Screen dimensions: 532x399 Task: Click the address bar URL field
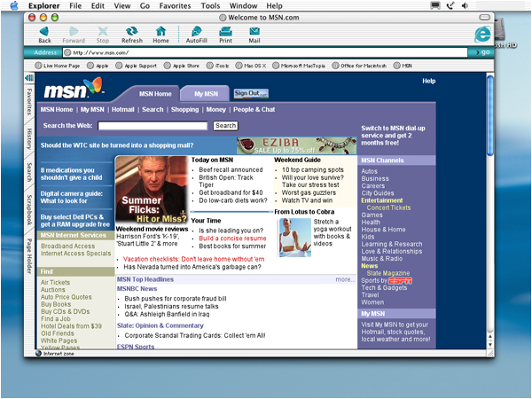pyautogui.click(x=265, y=52)
